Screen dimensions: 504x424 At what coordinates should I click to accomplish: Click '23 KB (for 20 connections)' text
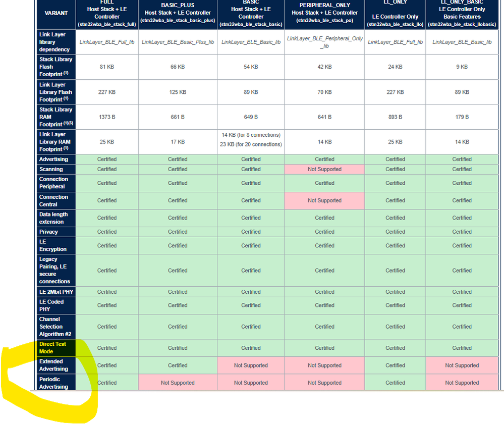click(x=251, y=144)
